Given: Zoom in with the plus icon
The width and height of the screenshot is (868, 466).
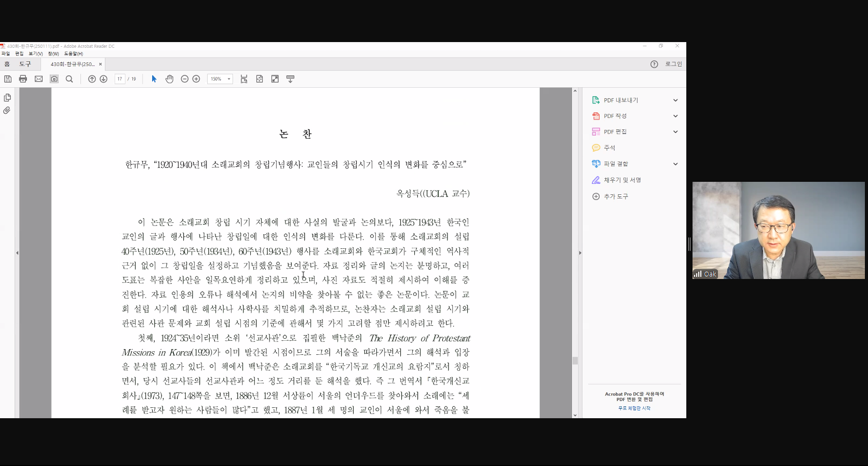Looking at the screenshot, I should (196, 79).
